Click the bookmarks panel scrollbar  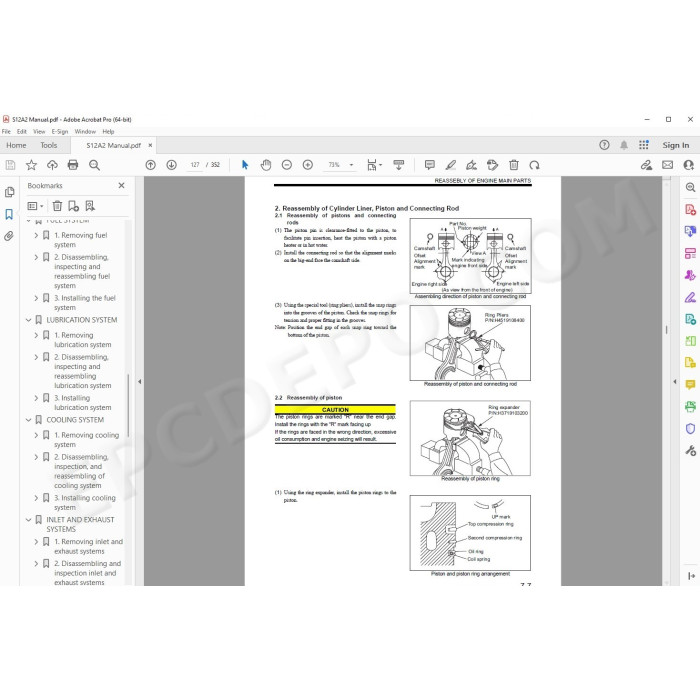[128, 405]
